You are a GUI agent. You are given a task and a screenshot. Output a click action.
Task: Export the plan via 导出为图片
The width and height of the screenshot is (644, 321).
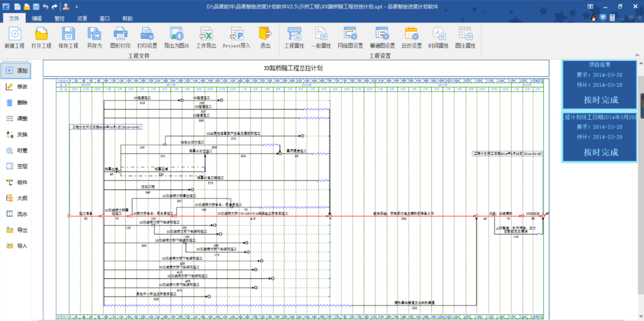pos(177,38)
